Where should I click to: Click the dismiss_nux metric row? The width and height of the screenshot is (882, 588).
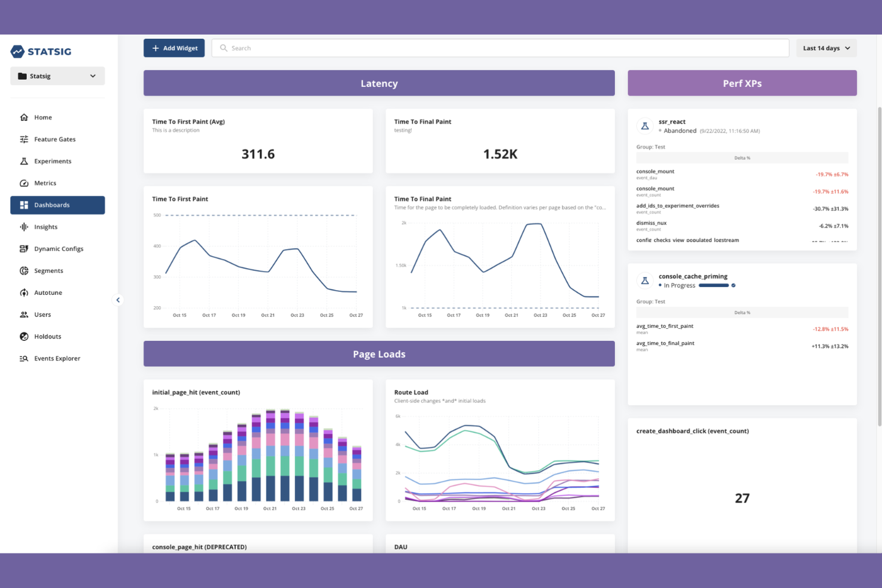pyautogui.click(x=742, y=226)
